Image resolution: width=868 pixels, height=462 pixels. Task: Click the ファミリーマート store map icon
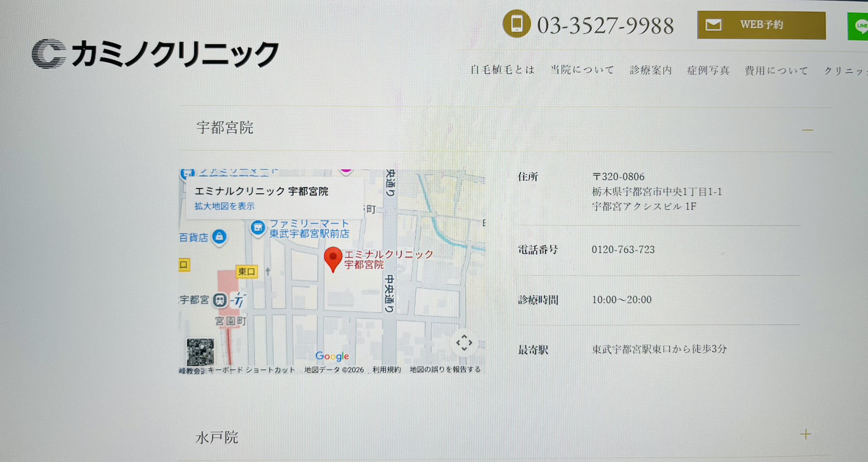pos(257,228)
